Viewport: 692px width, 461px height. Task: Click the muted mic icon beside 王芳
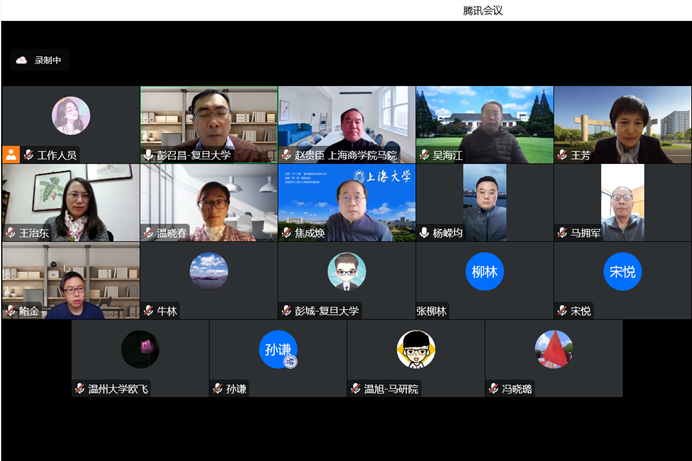563,155
